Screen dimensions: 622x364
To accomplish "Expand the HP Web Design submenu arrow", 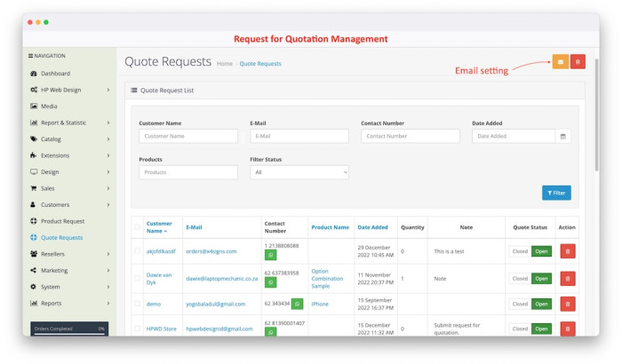I will tap(108, 90).
